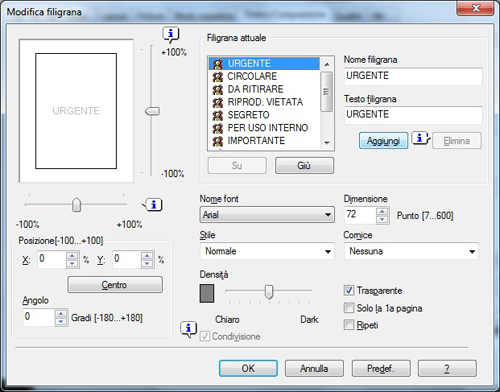Click the watermark list scroll-up arrow

click(327, 64)
